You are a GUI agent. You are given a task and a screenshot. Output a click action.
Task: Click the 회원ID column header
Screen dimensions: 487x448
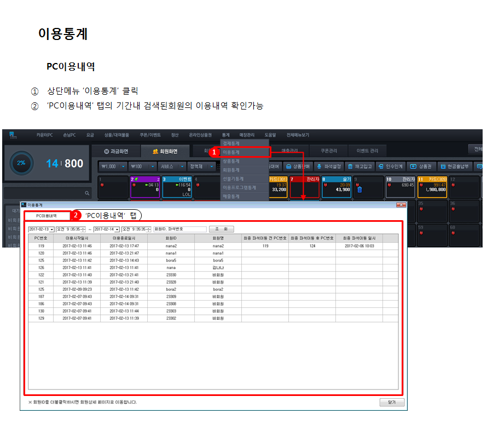pos(171,238)
